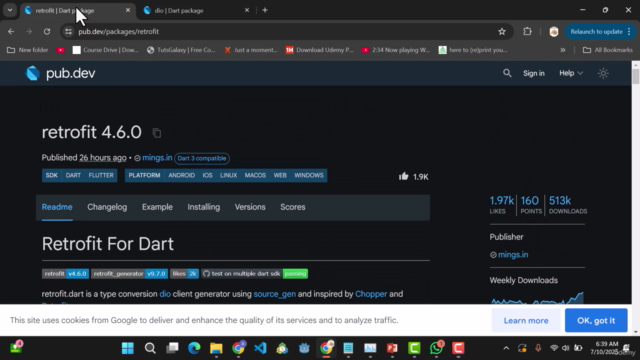640x360 pixels.
Task: Click the WEB platform tag
Action: [280, 175]
